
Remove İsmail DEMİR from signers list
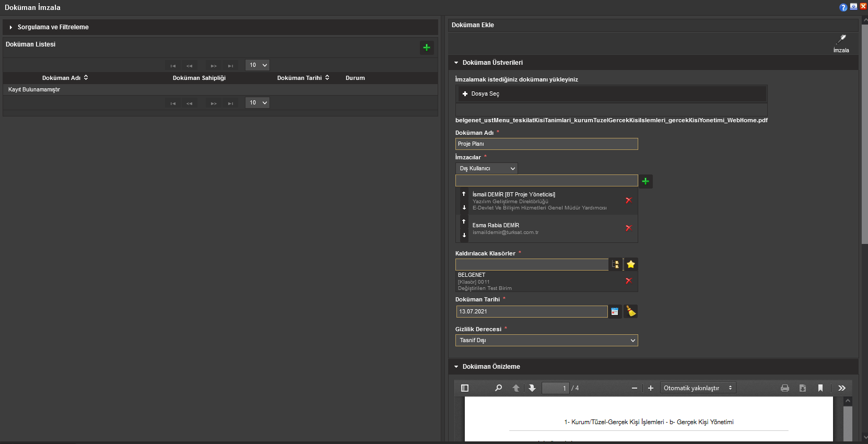[x=628, y=201]
